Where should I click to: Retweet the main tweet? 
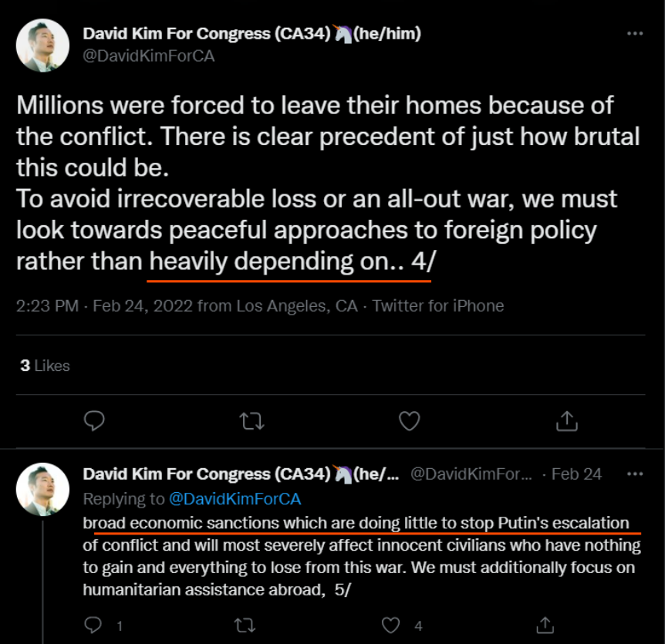pos(251,421)
